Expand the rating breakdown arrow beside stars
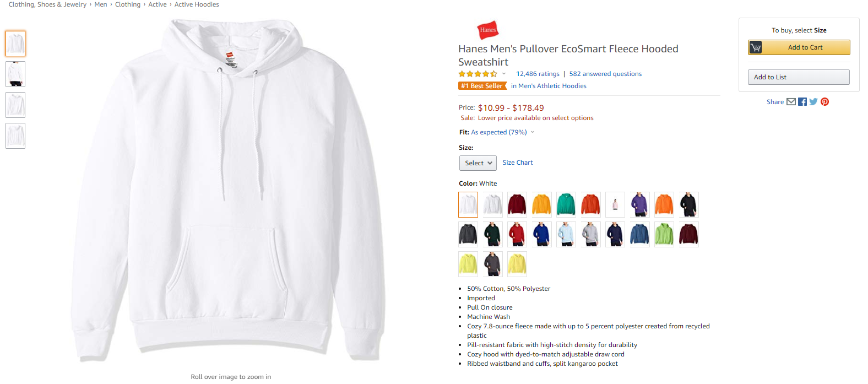This screenshot has height=384, width=868. click(503, 74)
